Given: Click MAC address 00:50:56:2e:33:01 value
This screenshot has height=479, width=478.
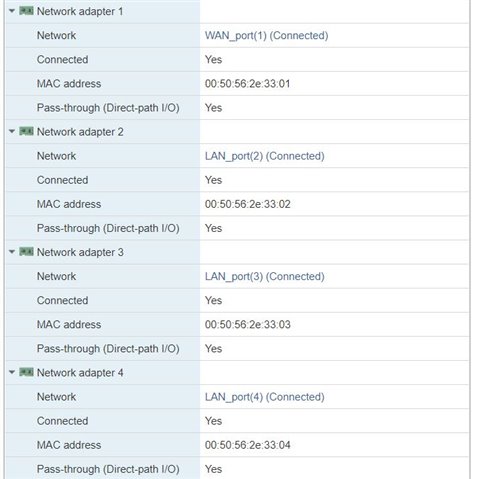Looking at the screenshot, I should (247, 83).
